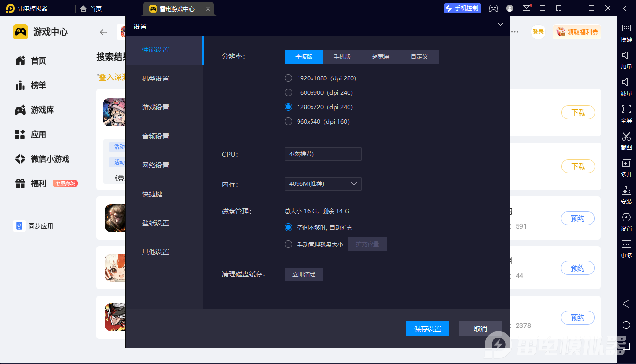Image resolution: width=636 pixels, height=364 pixels.
Task: Toggle fullscreen (全屏) mode icon
Action: click(626, 109)
